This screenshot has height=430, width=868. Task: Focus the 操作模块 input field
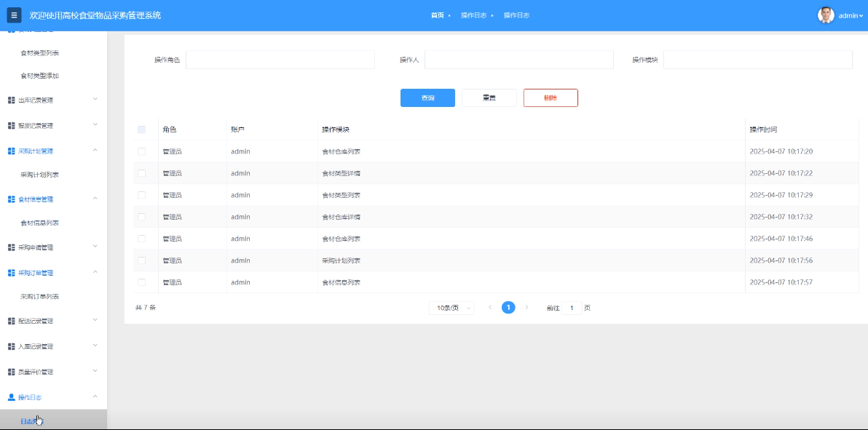758,60
